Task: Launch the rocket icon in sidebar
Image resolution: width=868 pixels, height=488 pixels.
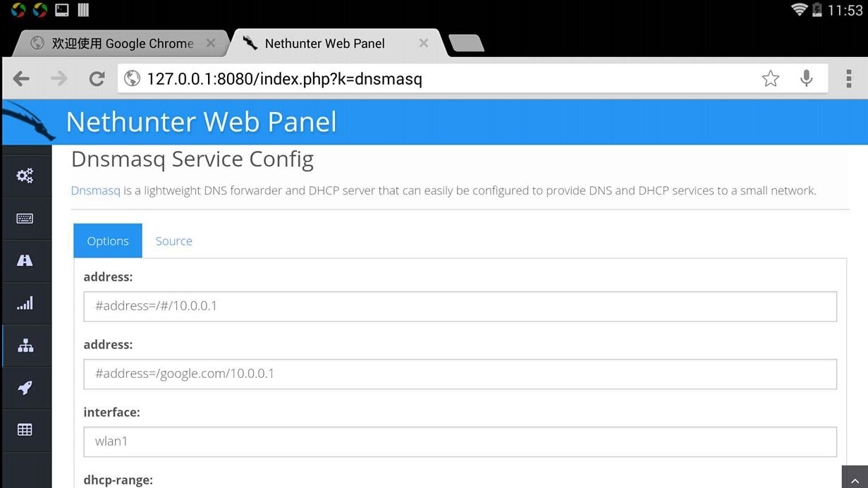Action: (x=25, y=388)
